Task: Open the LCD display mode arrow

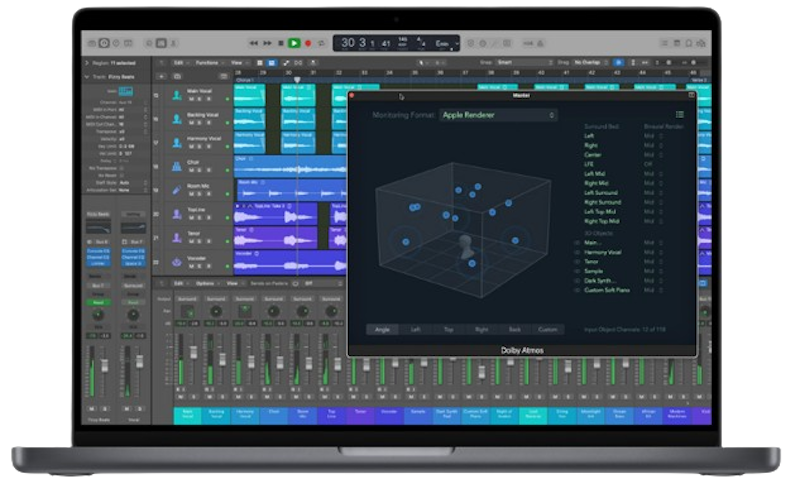Action: click(456, 44)
